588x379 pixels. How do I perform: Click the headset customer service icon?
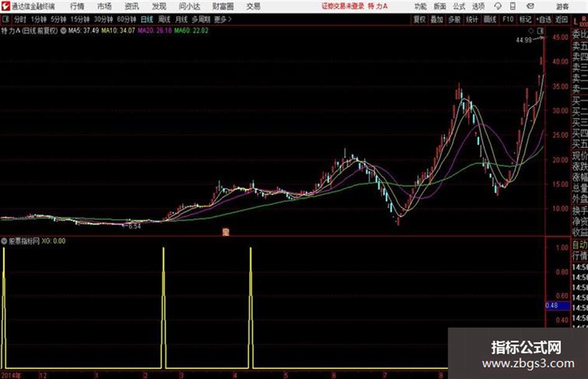498,6
